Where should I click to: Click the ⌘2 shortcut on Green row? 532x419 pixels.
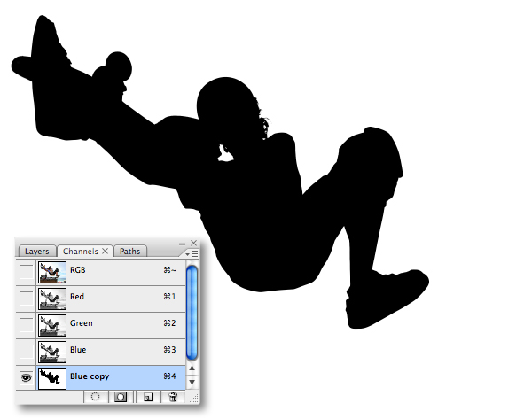(x=169, y=322)
